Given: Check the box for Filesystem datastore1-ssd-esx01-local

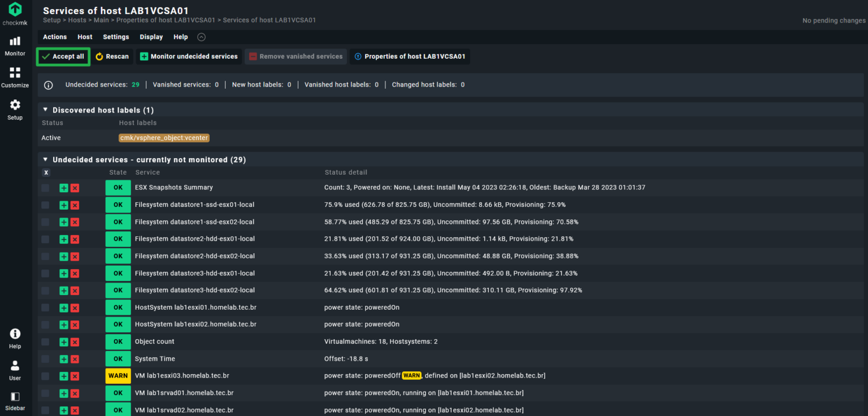Looking at the screenshot, I should click(x=45, y=205).
